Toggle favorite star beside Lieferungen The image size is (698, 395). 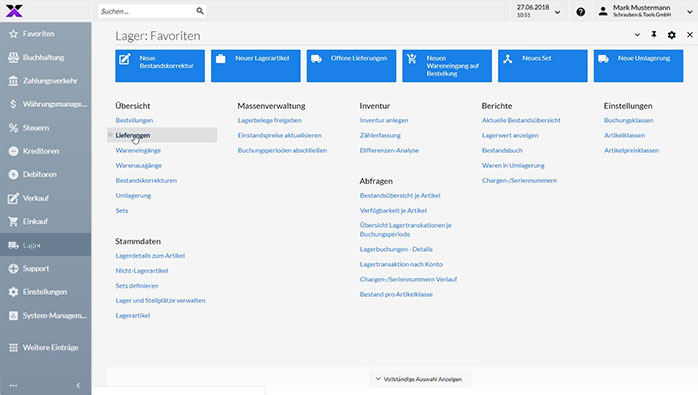tap(110, 134)
